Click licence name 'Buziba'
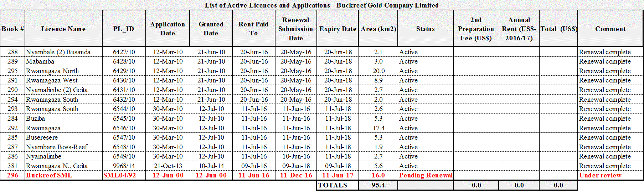This screenshot has width=644, height=191. click(35, 119)
